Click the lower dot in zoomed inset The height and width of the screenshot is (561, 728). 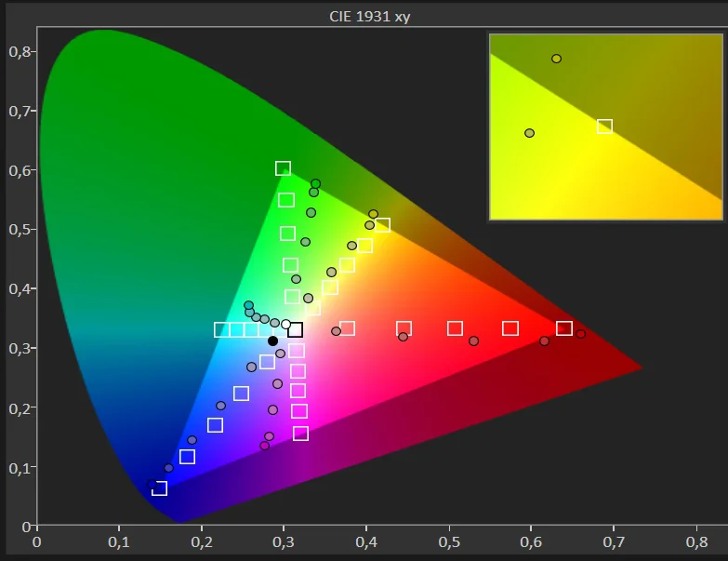(x=529, y=133)
